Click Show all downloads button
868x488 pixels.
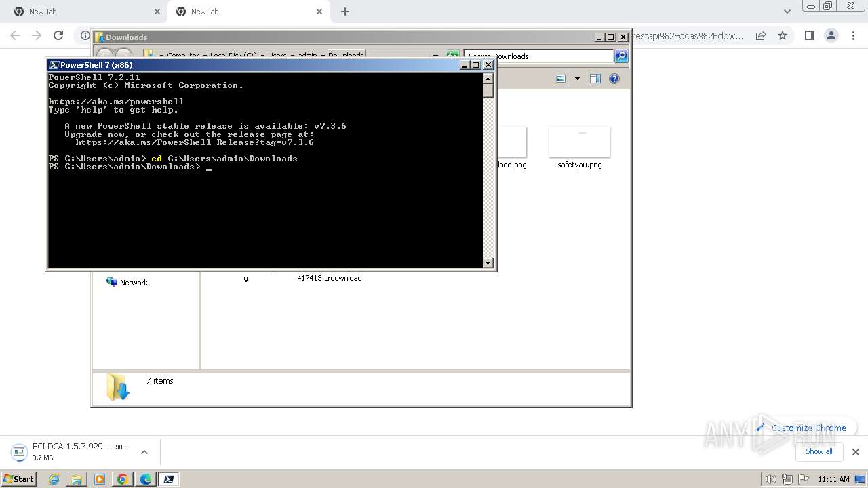pyautogui.click(x=819, y=451)
